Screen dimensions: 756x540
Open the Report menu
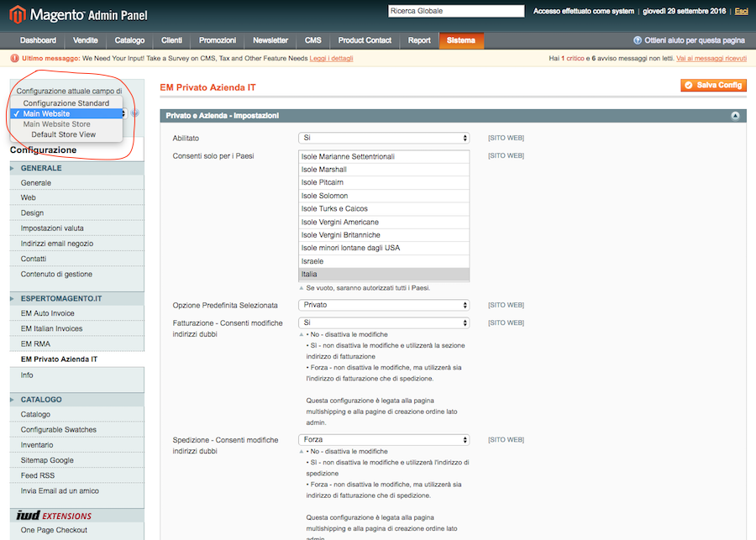tap(419, 40)
